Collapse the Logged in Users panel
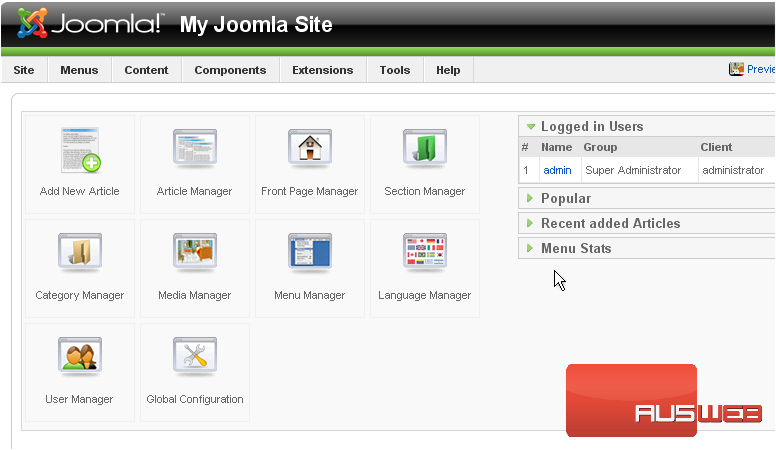This screenshot has width=776, height=450. tap(591, 127)
